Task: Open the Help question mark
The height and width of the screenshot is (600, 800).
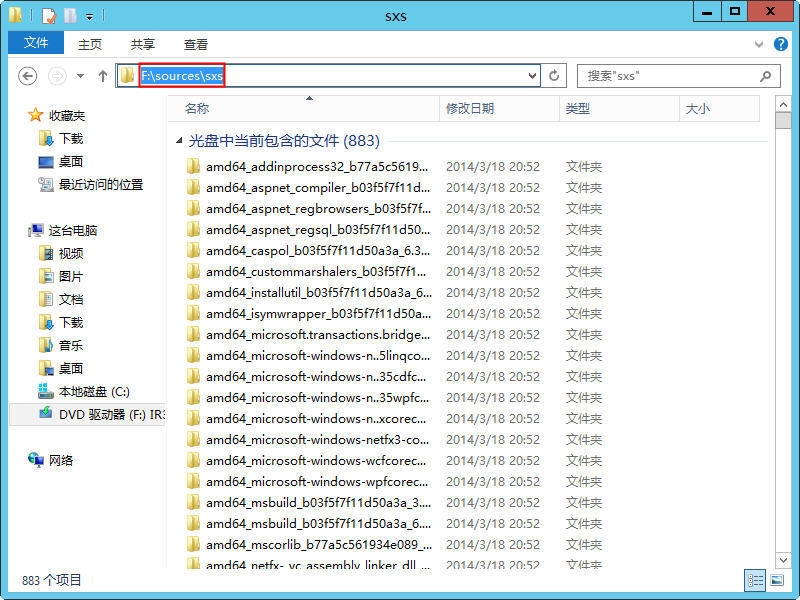Action: point(781,44)
